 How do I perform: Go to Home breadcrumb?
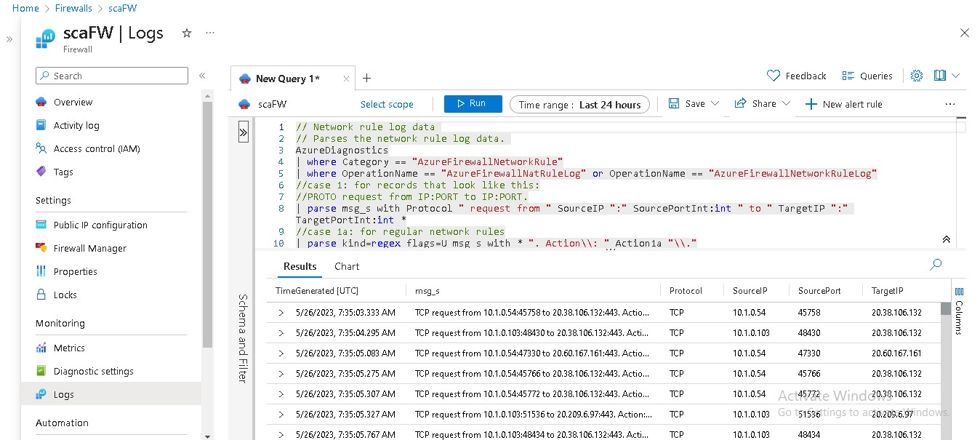pyautogui.click(x=25, y=9)
